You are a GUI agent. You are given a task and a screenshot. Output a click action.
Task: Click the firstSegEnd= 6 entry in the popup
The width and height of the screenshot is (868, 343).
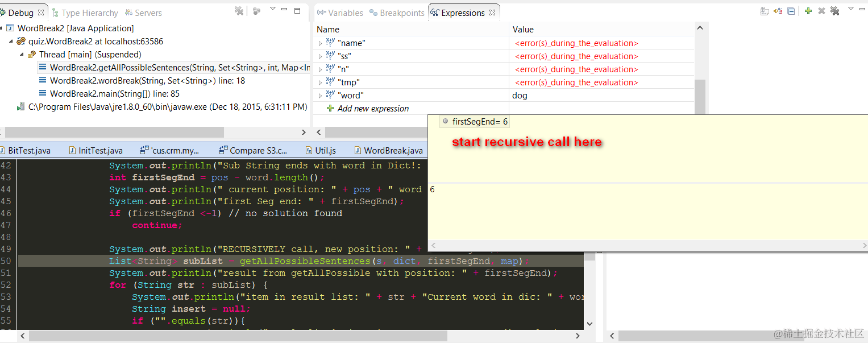click(475, 122)
